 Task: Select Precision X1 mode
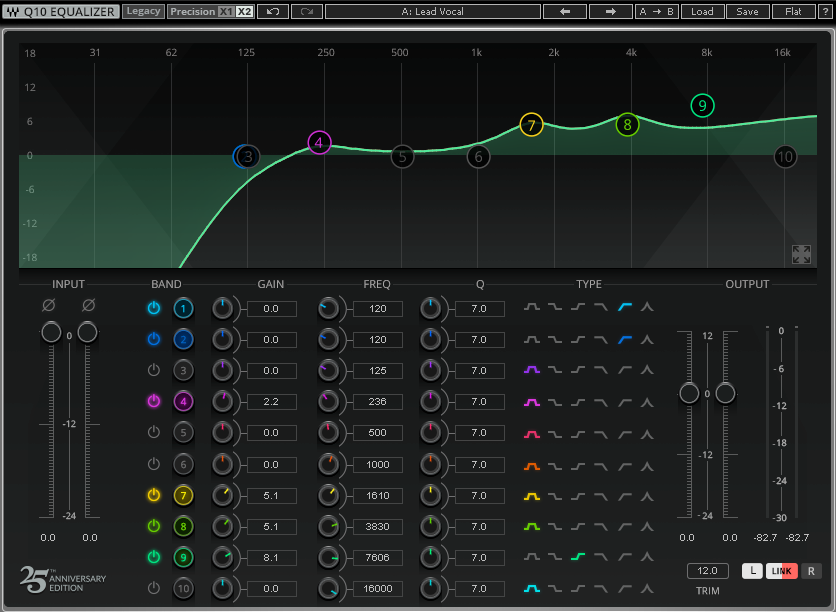pos(226,11)
